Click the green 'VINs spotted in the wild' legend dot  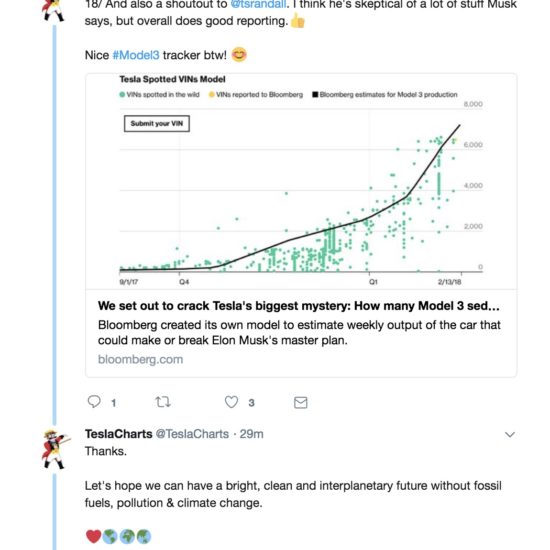pos(122,95)
